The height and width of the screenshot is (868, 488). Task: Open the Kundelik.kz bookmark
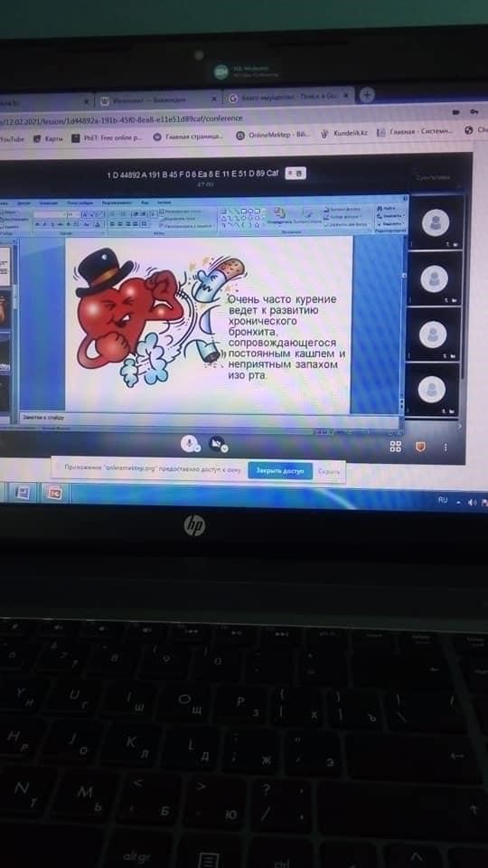tap(343, 133)
